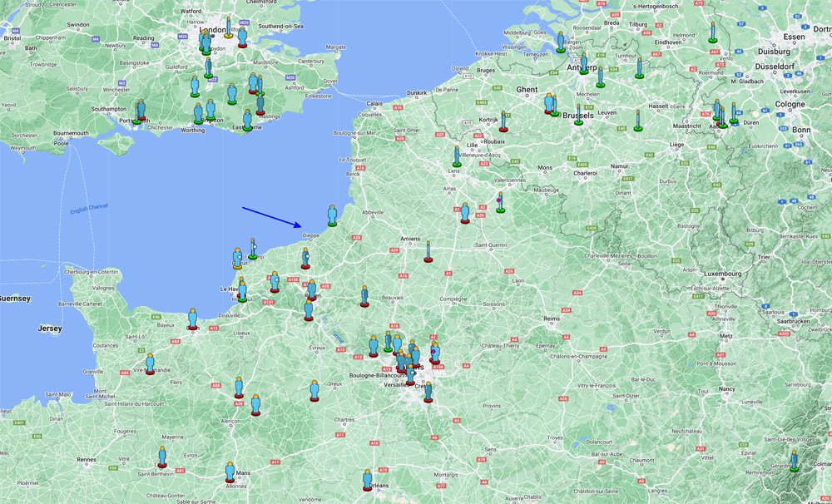
Task: Select the marker at Créteil
Action: [x=428, y=393]
